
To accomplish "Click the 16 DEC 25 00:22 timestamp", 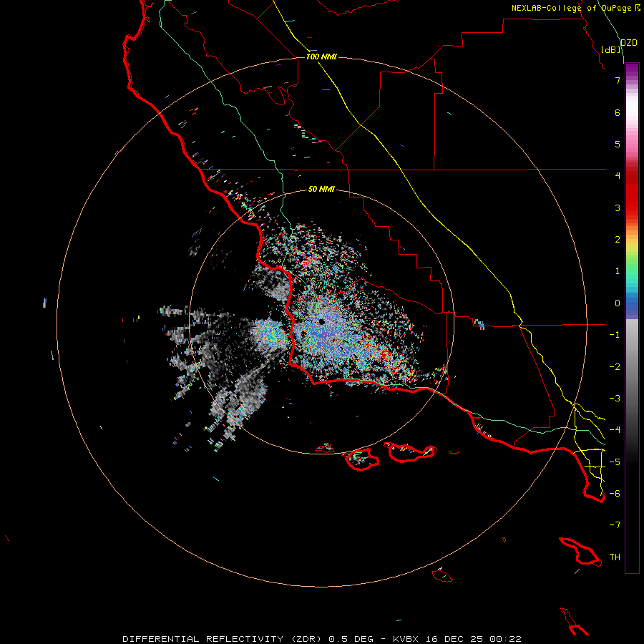I will [474, 639].
